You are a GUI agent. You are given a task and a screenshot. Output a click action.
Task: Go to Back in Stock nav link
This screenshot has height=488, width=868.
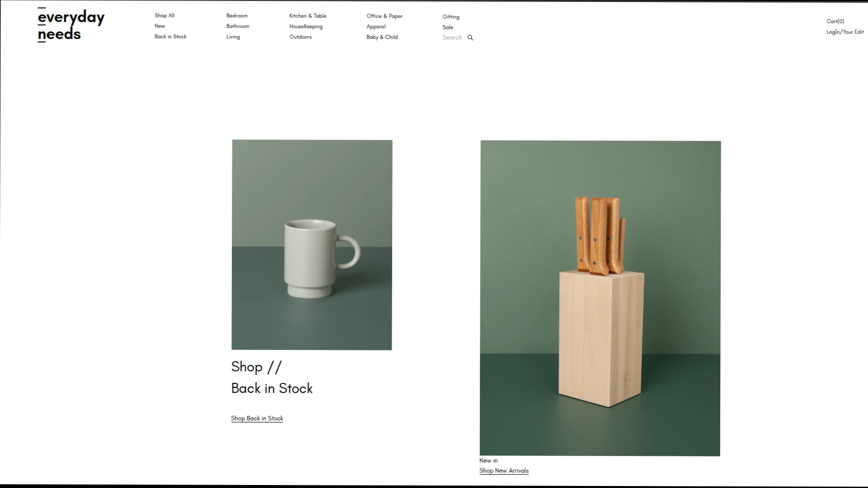tap(170, 37)
